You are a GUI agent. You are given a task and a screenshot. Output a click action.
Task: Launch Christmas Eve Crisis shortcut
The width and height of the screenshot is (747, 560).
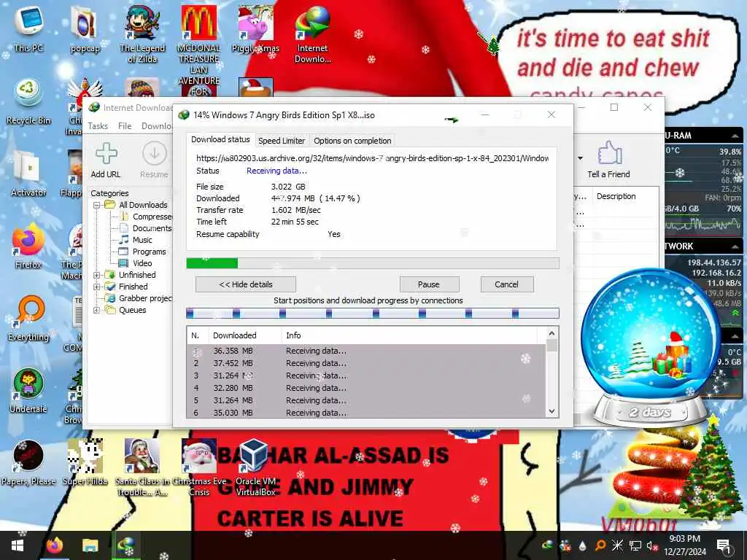(x=198, y=467)
